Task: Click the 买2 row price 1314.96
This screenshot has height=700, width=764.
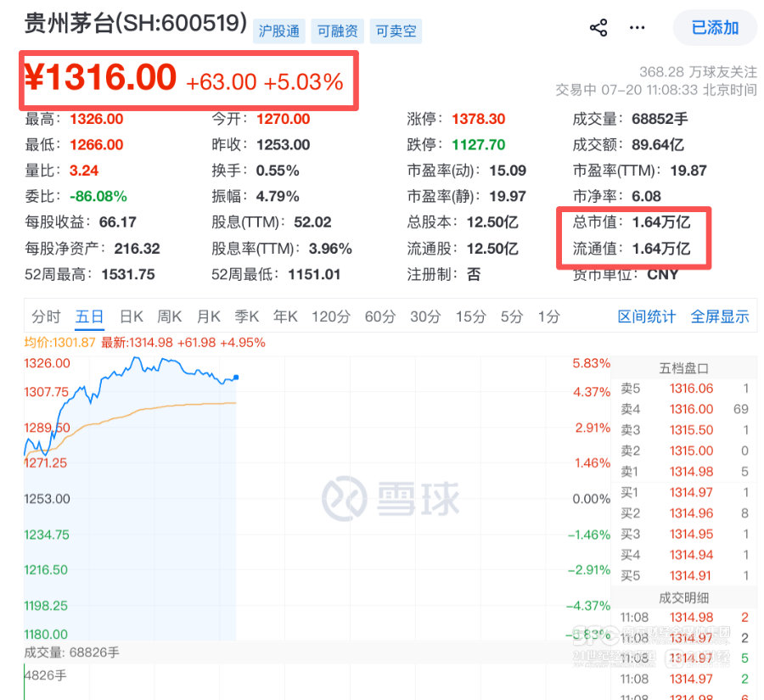Action: click(x=691, y=513)
